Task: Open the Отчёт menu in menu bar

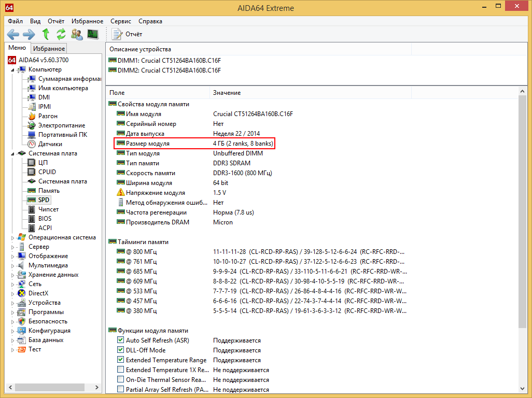Action: (x=56, y=21)
